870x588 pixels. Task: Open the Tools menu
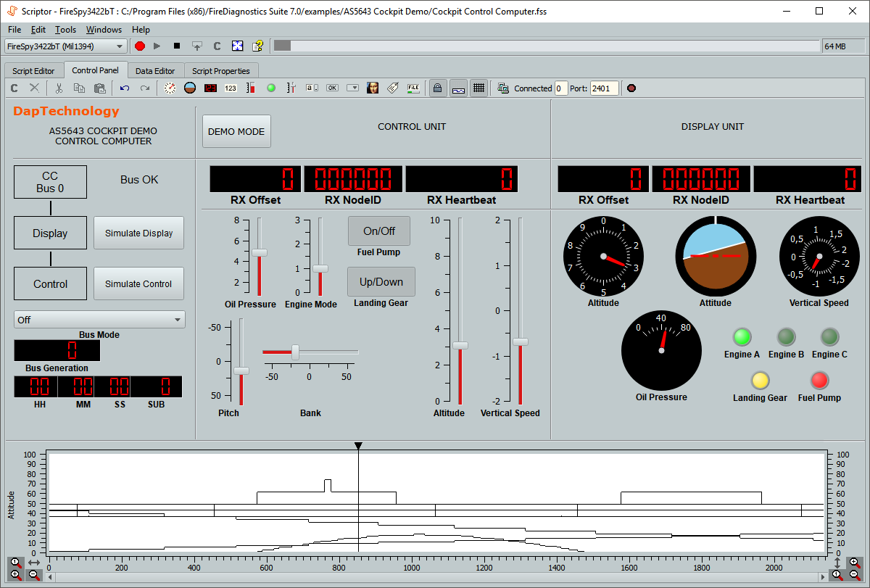click(65, 30)
